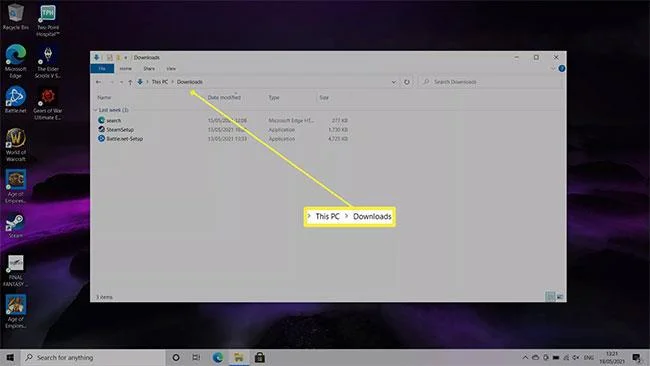The image size is (650, 366).
Task: Expand recent locations dropdown near navigation arrows
Action: pyautogui.click(x=121, y=82)
